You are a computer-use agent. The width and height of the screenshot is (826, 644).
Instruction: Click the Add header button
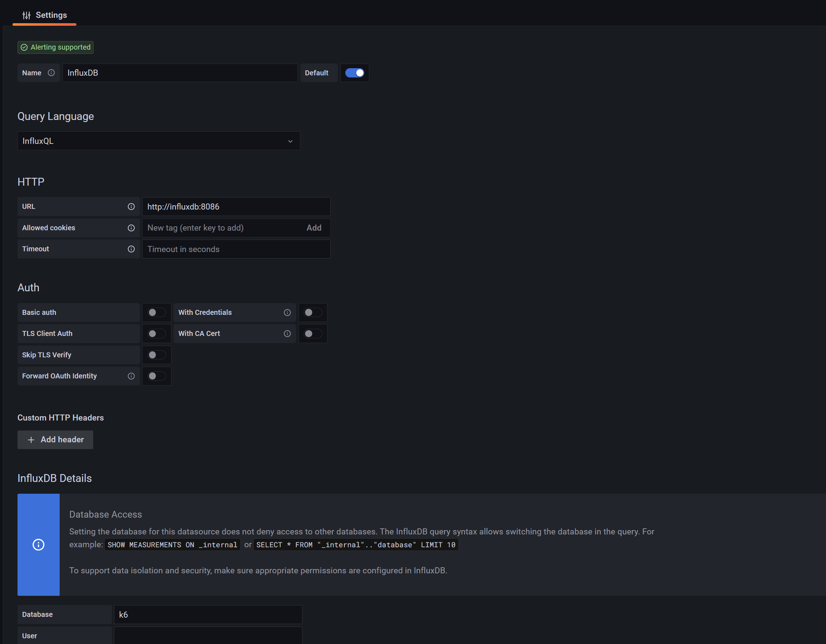(x=55, y=439)
